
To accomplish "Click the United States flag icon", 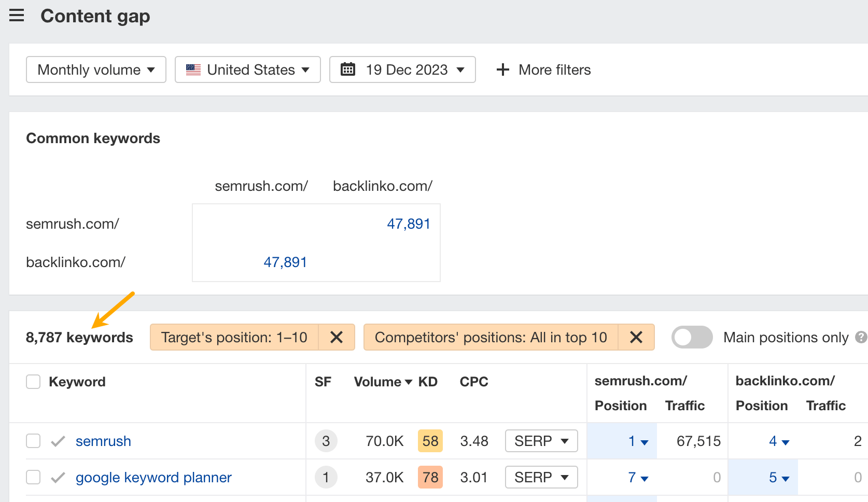I will [x=192, y=69].
